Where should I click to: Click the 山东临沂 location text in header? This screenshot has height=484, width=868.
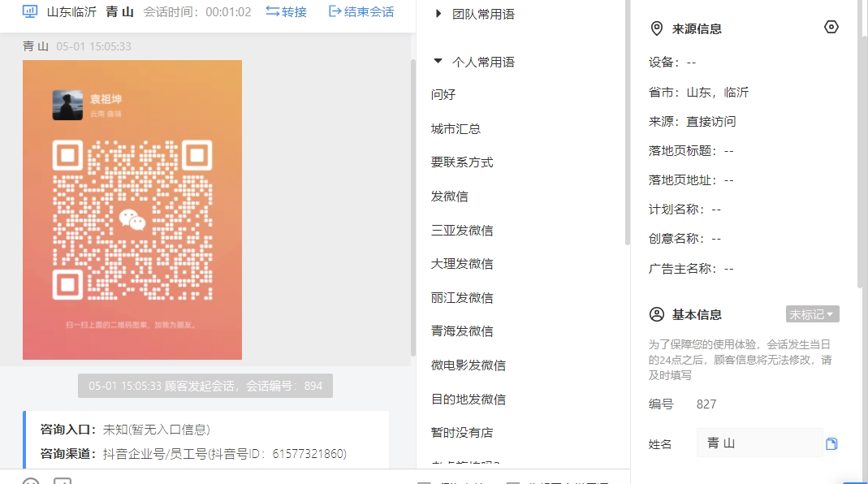71,11
